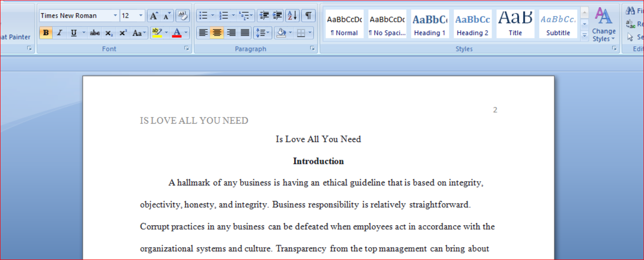This screenshot has height=260, width=644.
Task: Apply the Title style
Action: 515,24
